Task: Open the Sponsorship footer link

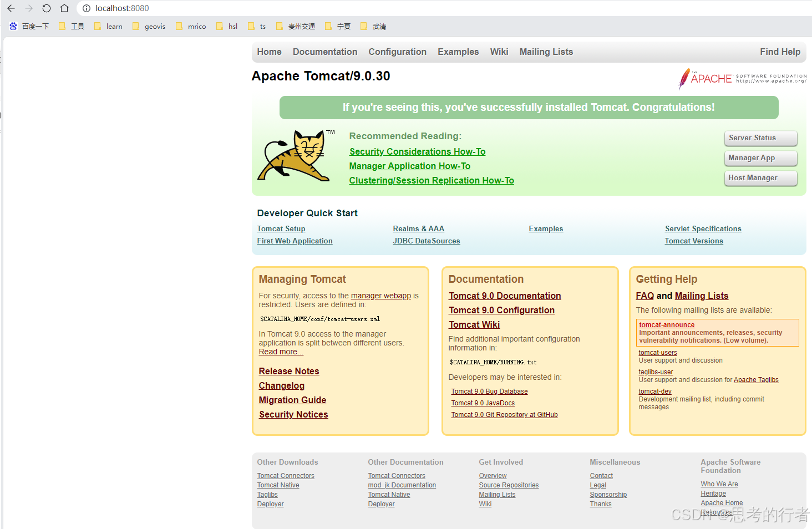Action: pyautogui.click(x=608, y=495)
